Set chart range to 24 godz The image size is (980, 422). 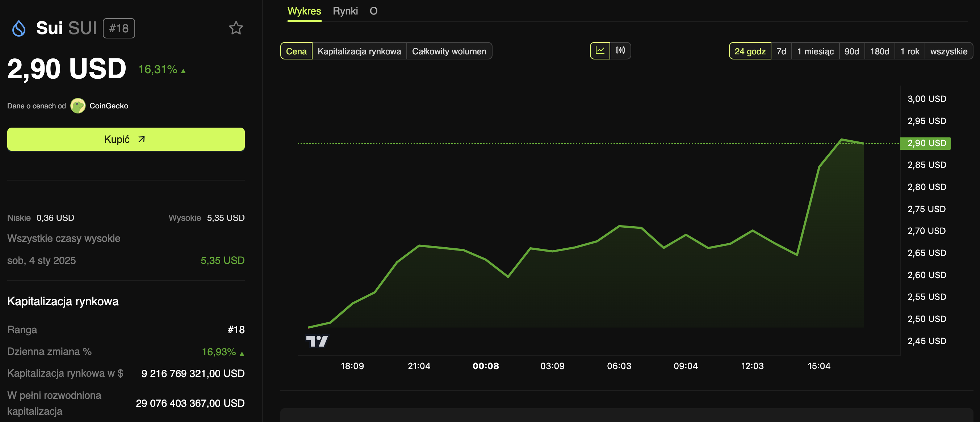pyautogui.click(x=749, y=51)
